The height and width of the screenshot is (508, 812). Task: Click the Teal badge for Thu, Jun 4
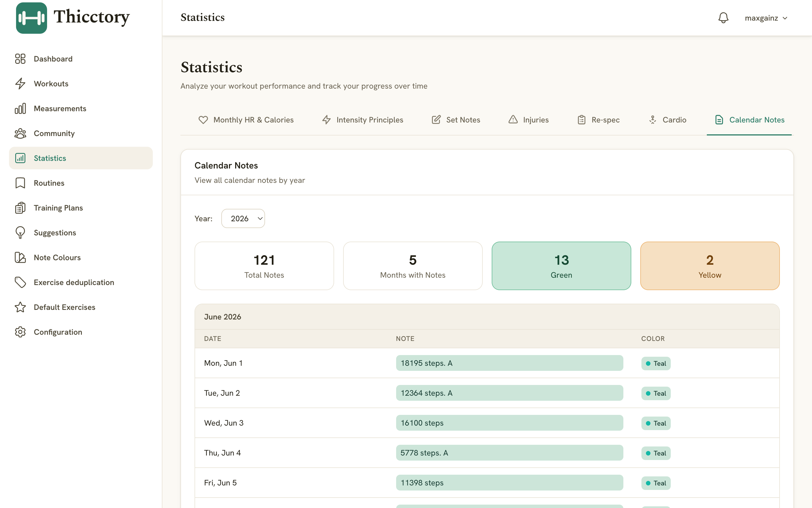[656, 453]
